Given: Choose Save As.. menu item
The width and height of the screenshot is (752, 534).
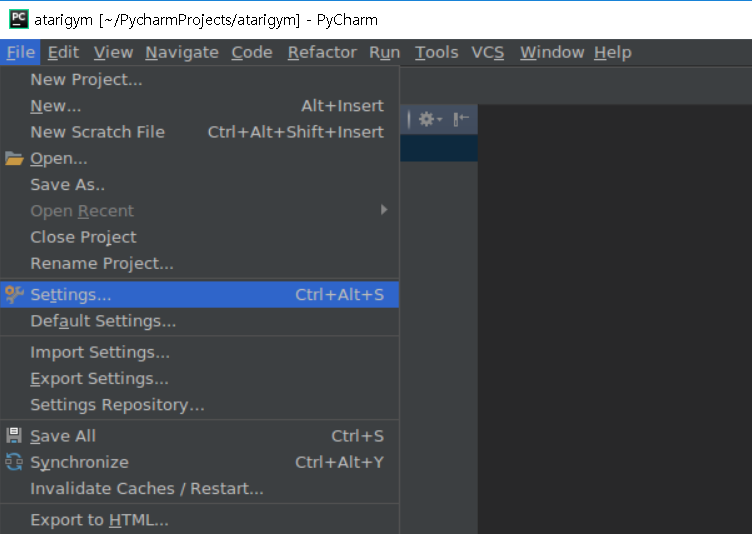Looking at the screenshot, I should [200, 184].
